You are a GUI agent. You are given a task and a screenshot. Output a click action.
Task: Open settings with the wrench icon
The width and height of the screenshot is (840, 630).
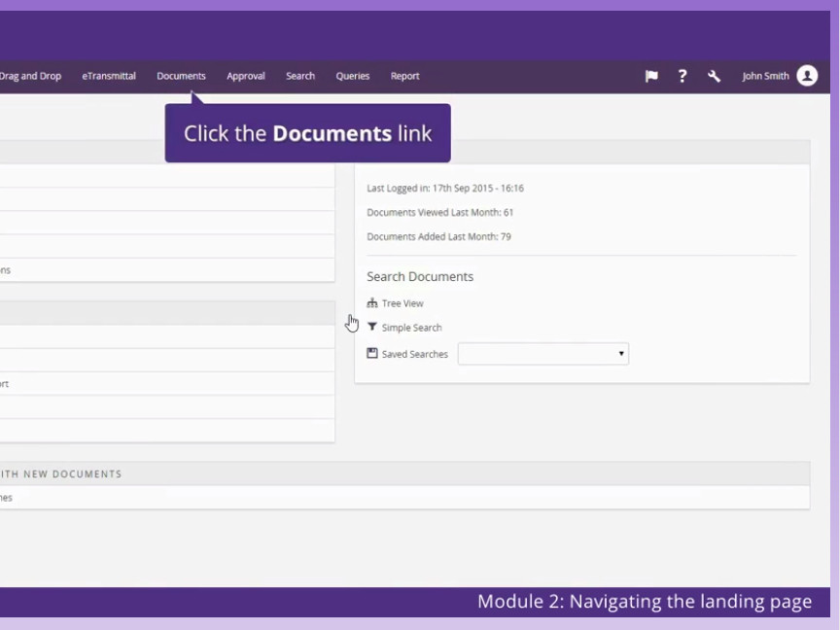coord(714,77)
